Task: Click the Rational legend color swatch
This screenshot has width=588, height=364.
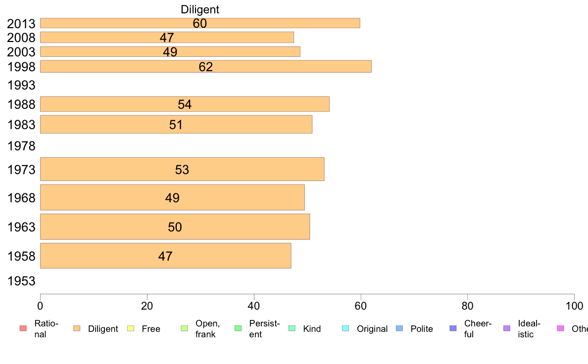Action: (23, 328)
